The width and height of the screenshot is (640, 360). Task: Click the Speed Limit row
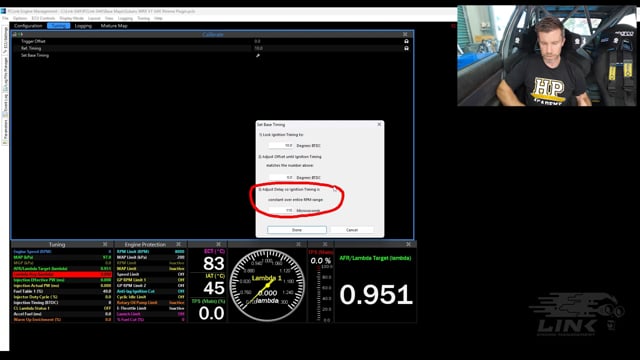click(x=151, y=274)
